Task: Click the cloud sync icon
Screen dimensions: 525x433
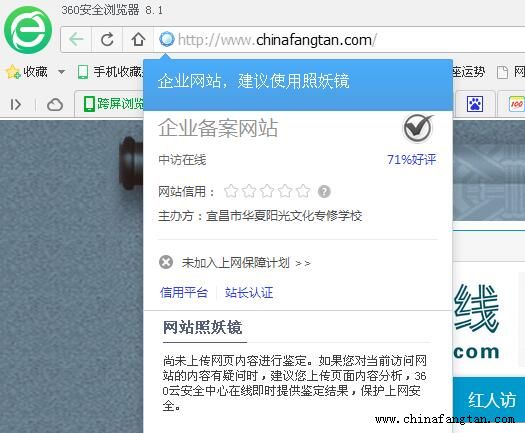Action: (55, 104)
